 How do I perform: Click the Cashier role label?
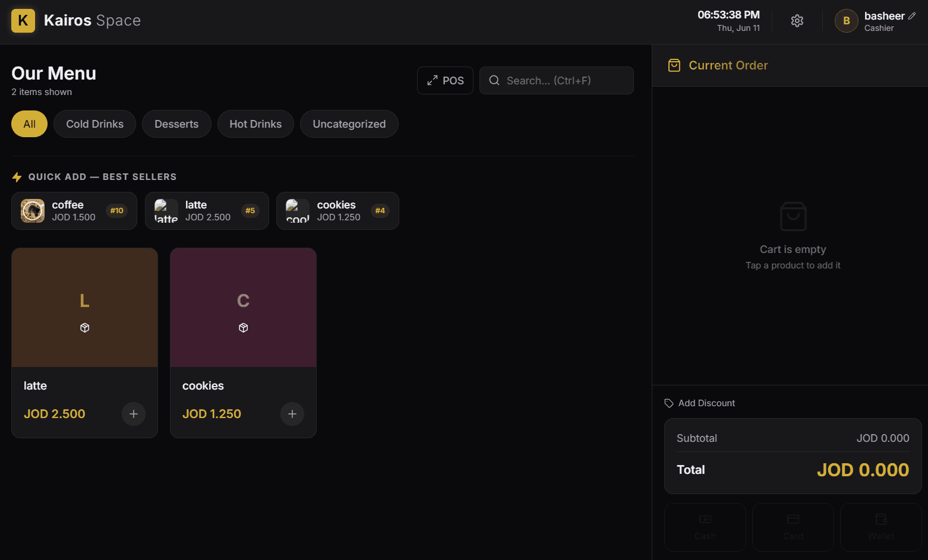(x=879, y=28)
